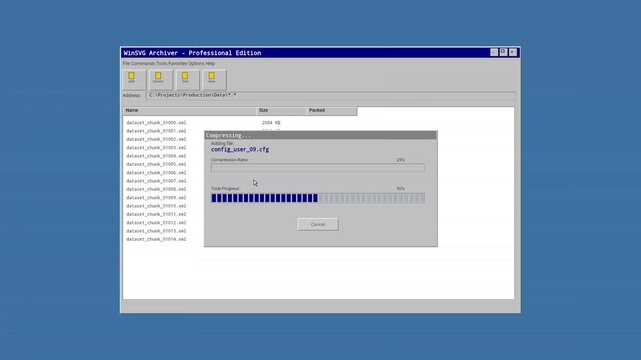Click the 25% compression ratio value
The image size is (641, 360).
(401, 160)
